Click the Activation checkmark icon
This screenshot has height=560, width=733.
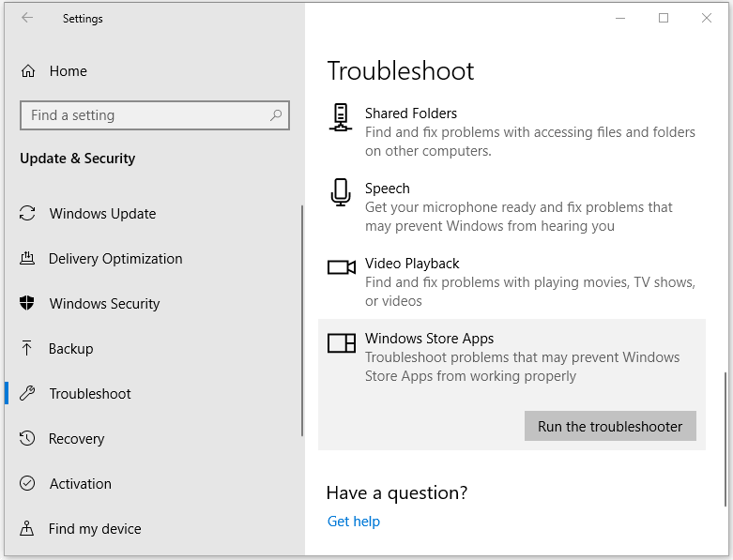point(27,483)
